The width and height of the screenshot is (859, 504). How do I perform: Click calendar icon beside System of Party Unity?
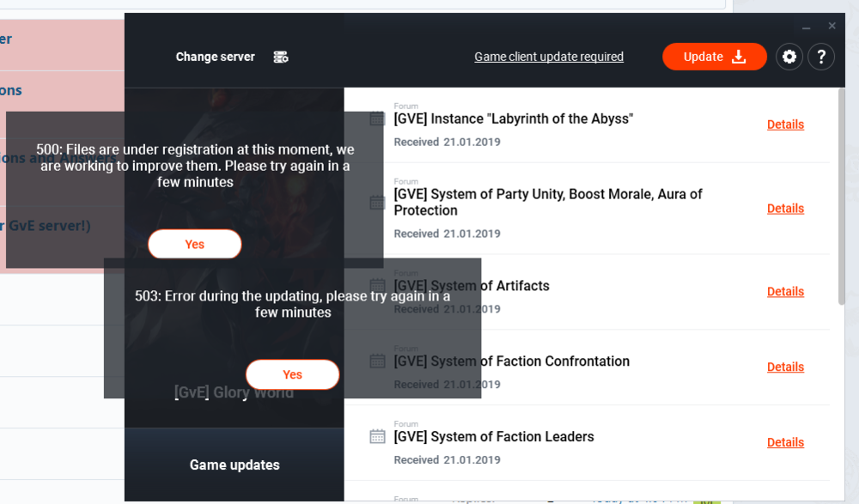377,203
